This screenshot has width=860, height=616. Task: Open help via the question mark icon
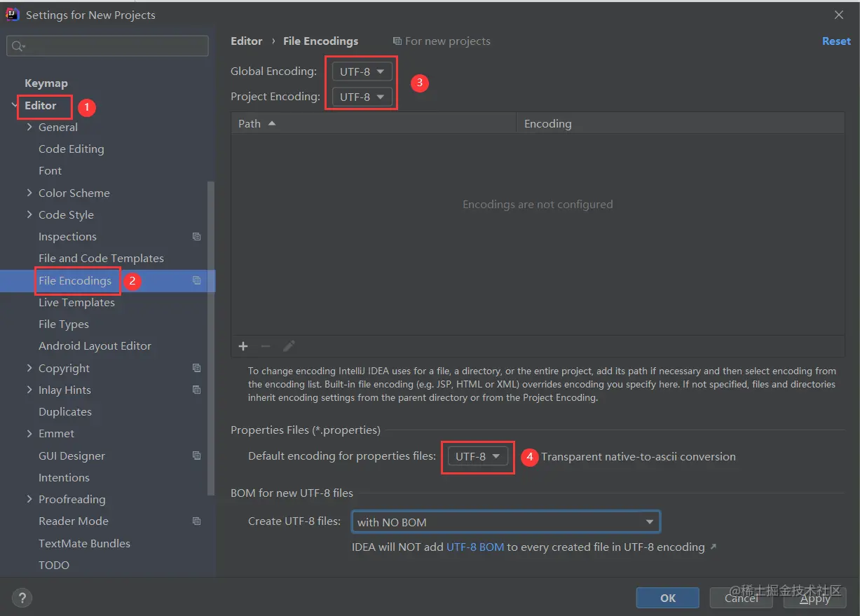pyautogui.click(x=22, y=598)
